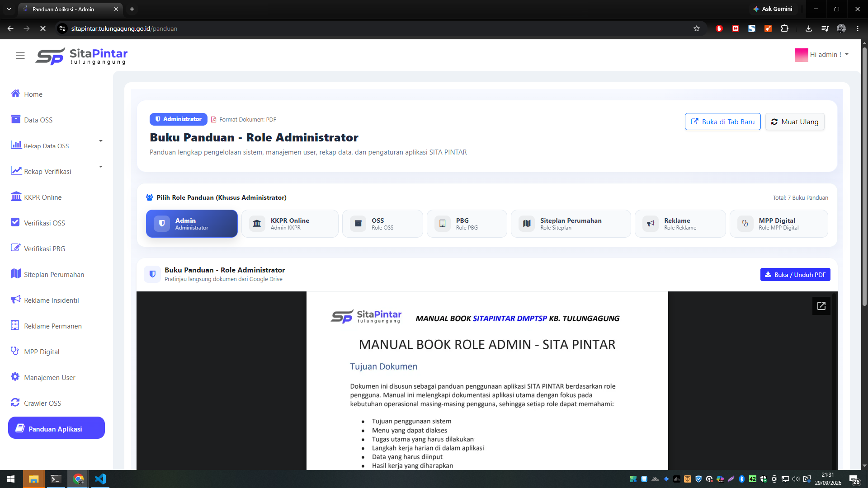Select the PBG role card
This screenshot has width=868, height=488.
[467, 224]
